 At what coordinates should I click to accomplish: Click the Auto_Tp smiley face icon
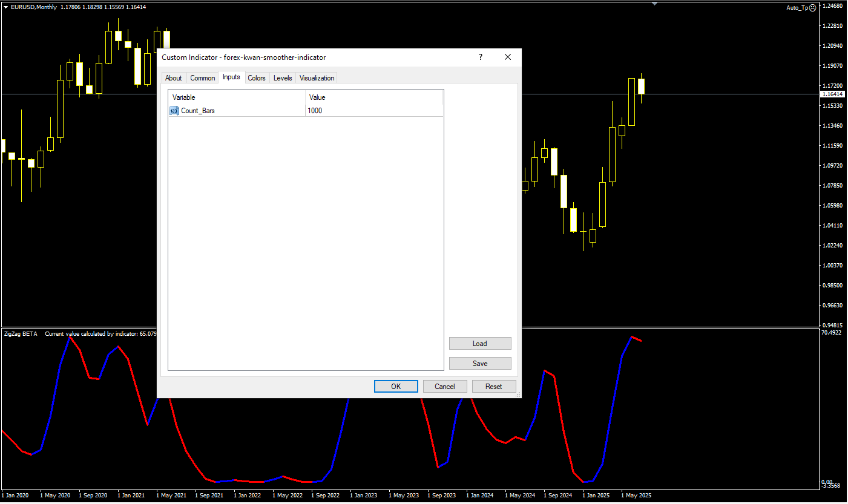pos(813,8)
